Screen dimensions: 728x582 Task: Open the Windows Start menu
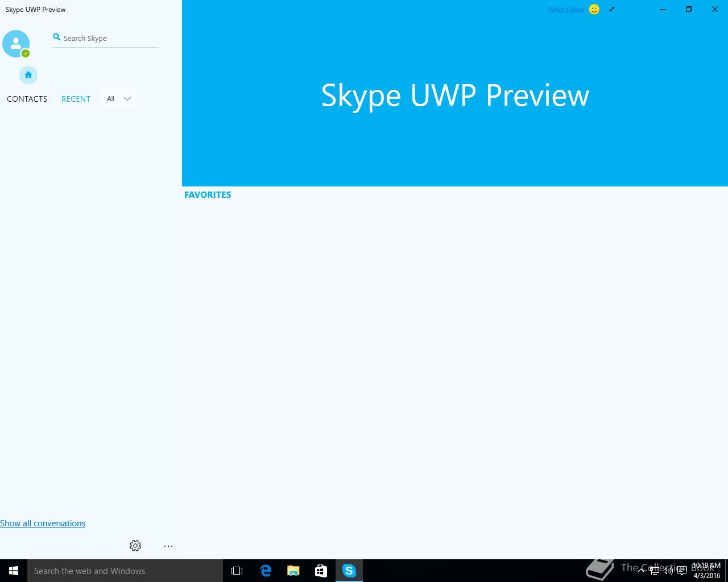pyautogui.click(x=14, y=571)
